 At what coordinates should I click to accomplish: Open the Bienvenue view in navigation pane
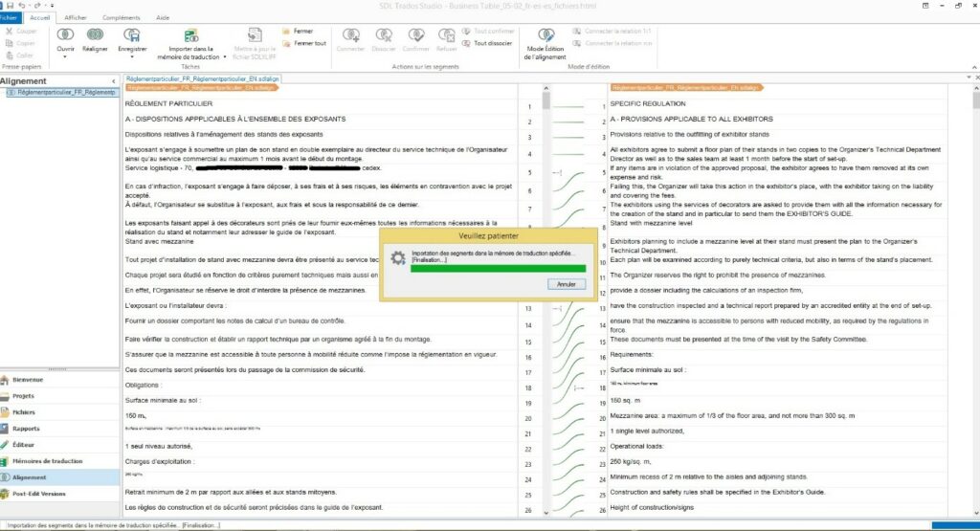point(59,380)
